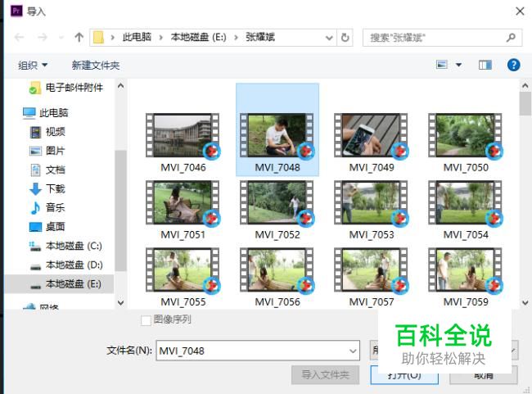Click 新建文件夹 button
This screenshot has width=532, height=394.
click(96, 65)
